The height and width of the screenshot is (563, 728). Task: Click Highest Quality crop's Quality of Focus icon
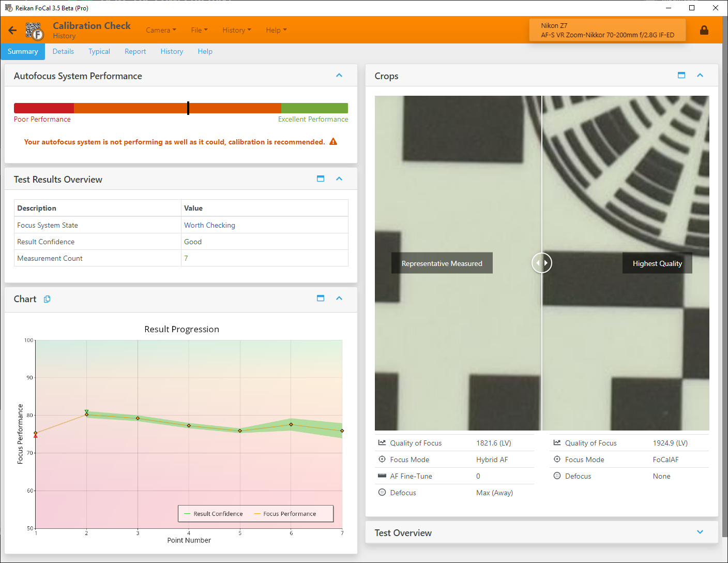click(557, 443)
